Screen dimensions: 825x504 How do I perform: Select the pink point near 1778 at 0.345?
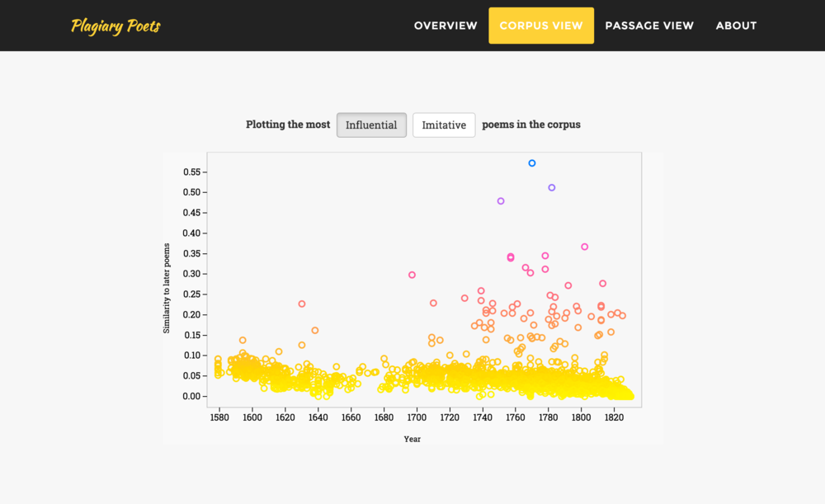click(545, 256)
